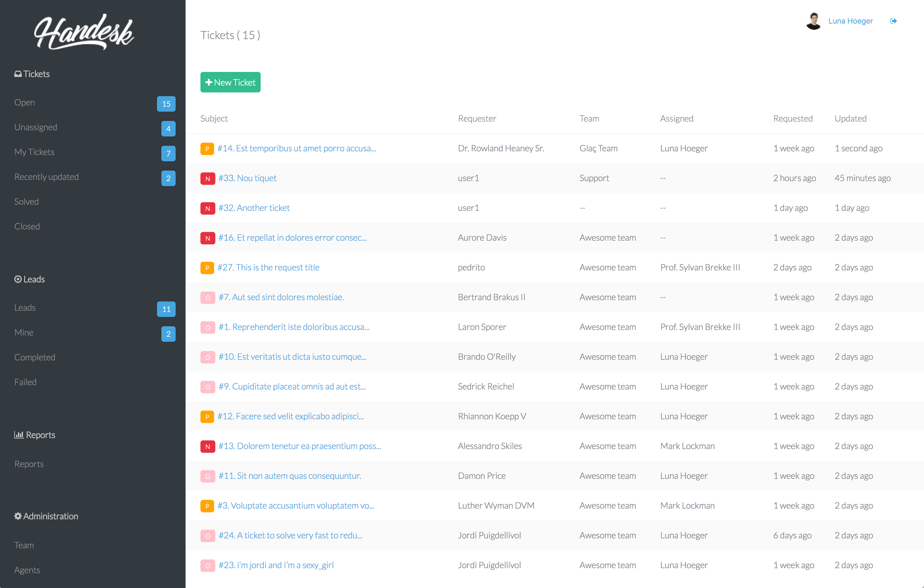
Task: Open the Reports page from sidebar
Action: tap(29, 464)
